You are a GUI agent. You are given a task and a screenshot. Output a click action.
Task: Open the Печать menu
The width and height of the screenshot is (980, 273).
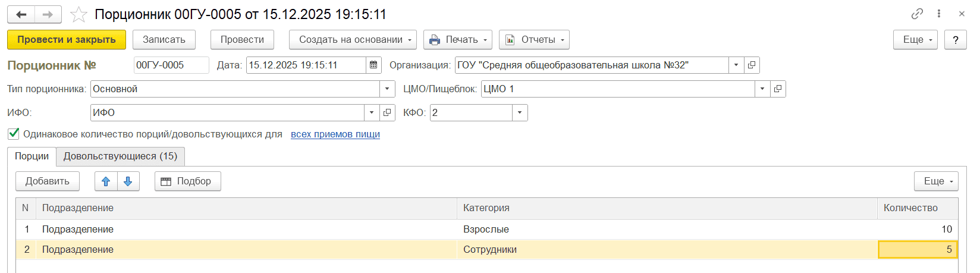pyautogui.click(x=457, y=40)
